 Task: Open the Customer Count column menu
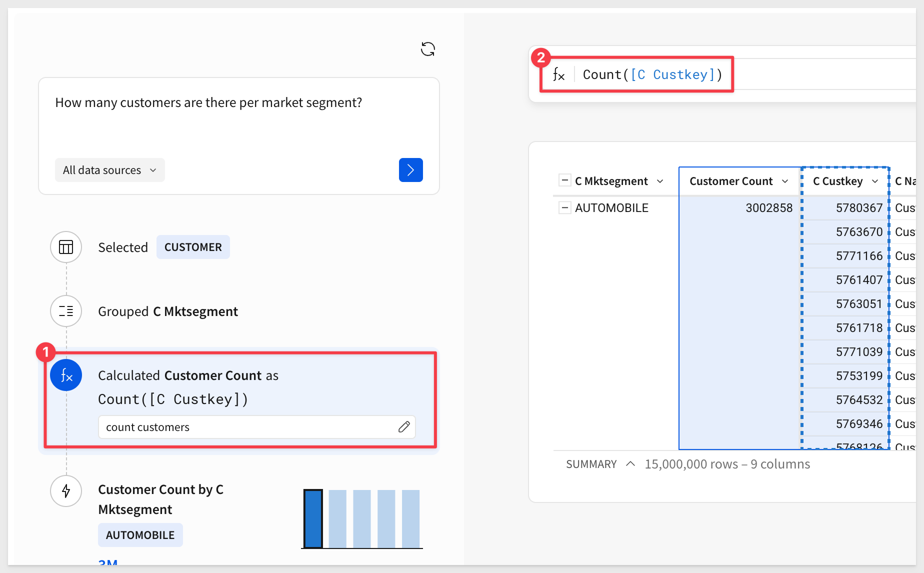(x=785, y=181)
